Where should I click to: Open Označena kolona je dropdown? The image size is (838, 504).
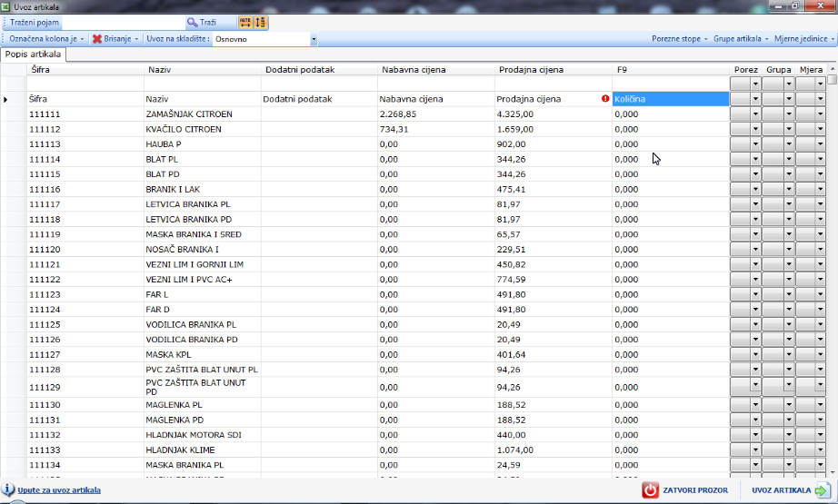46,38
